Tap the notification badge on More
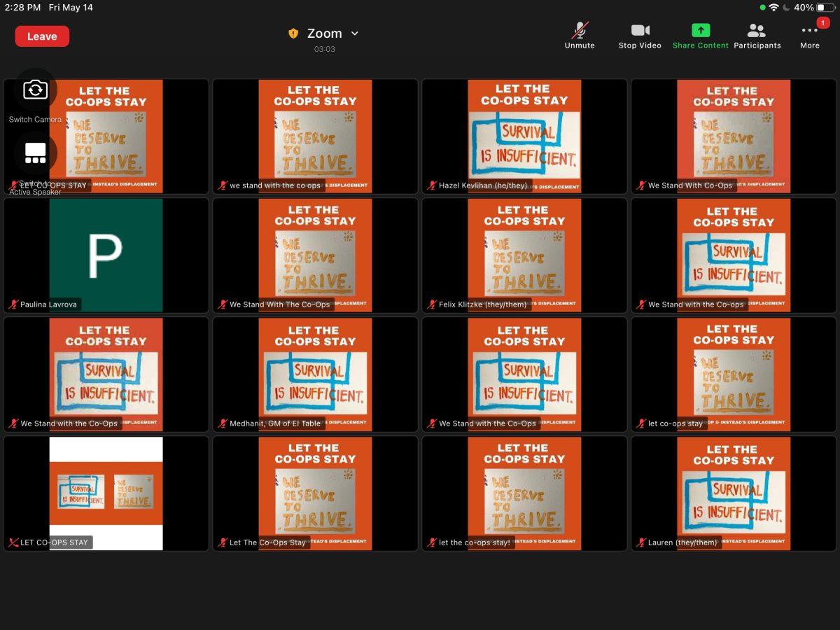 click(823, 23)
